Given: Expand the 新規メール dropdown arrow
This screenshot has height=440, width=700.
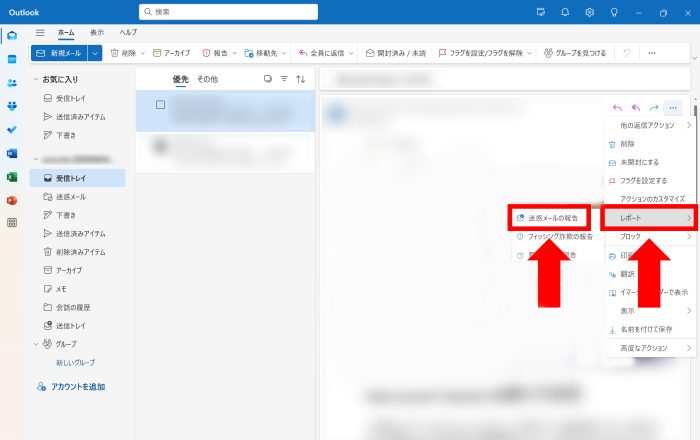Looking at the screenshot, I should tap(96, 53).
